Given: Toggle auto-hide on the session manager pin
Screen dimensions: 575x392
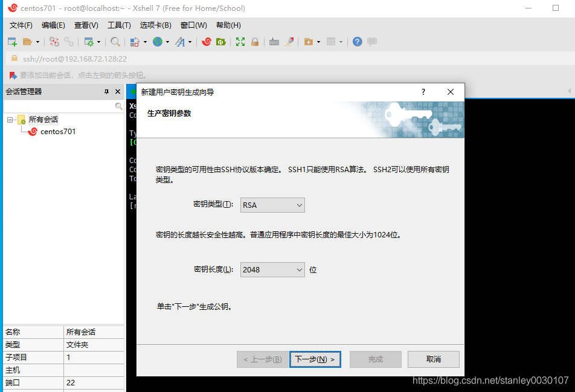Looking at the screenshot, I should pyautogui.click(x=108, y=91).
